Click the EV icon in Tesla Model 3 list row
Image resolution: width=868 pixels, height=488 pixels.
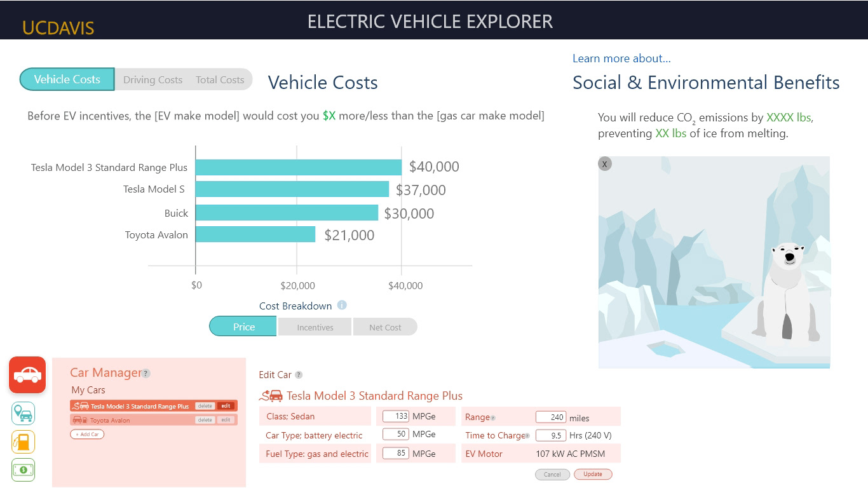click(x=81, y=405)
